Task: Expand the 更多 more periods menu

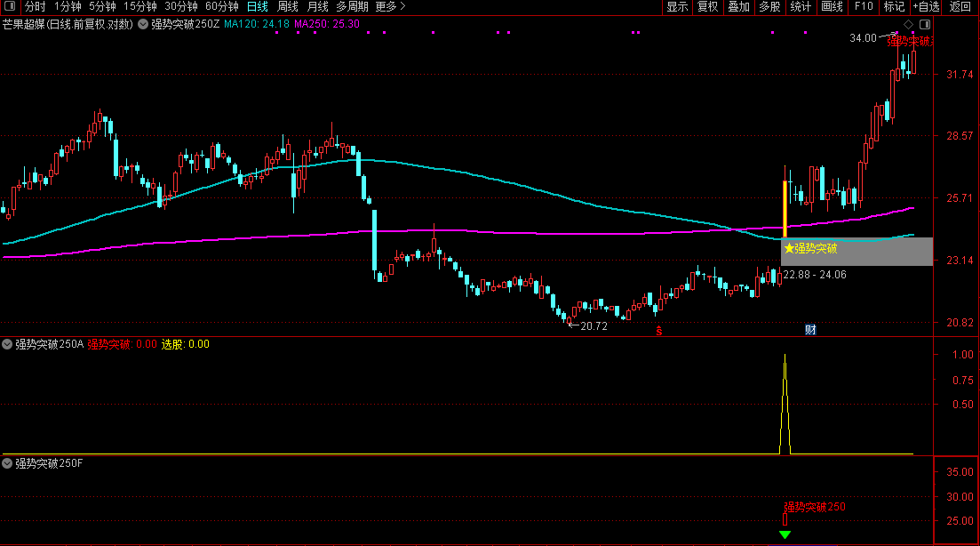Action: click(x=390, y=7)
